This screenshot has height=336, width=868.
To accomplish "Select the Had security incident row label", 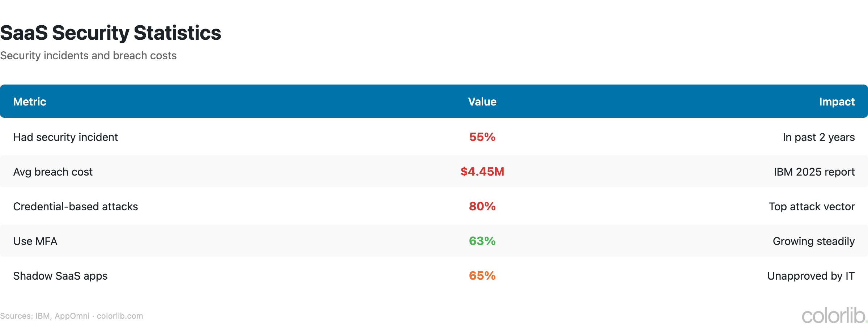I will [x=65, y=137].
